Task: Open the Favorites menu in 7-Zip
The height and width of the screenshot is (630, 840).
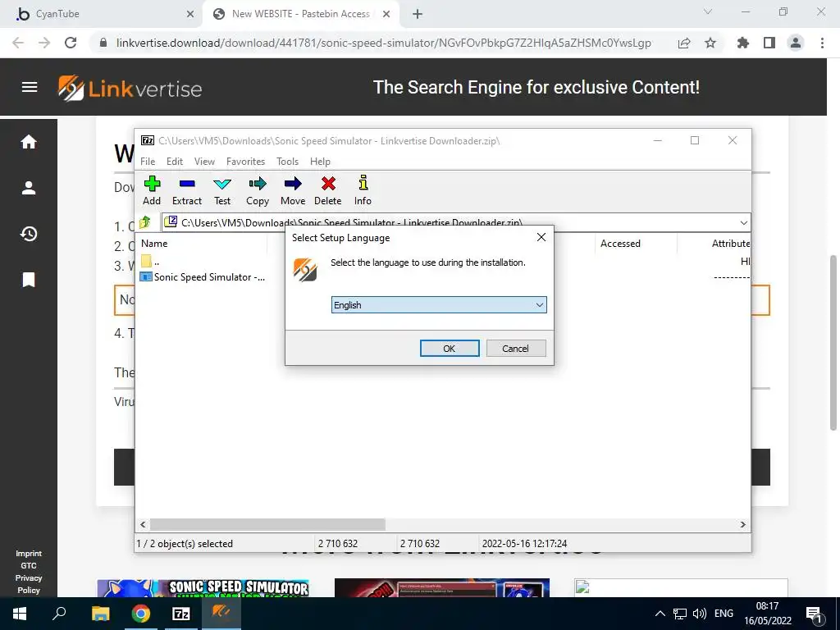Action: [245, 162]
